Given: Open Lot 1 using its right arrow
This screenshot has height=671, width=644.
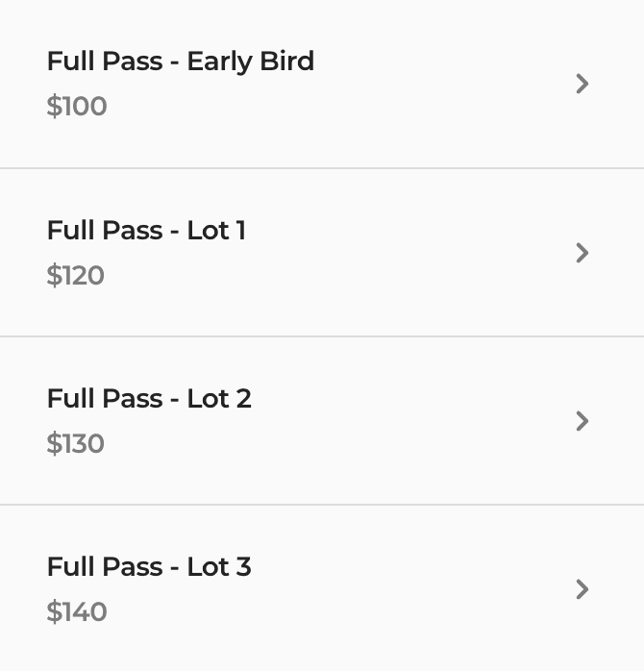Looking at the screenshot, I should click(x=582, y=253).
